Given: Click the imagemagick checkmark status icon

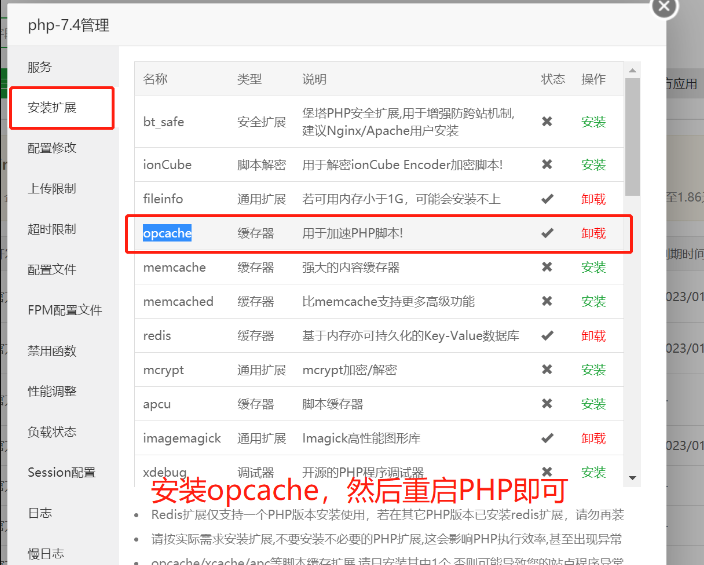Looking at the screenshot, I should pos(547,437).
